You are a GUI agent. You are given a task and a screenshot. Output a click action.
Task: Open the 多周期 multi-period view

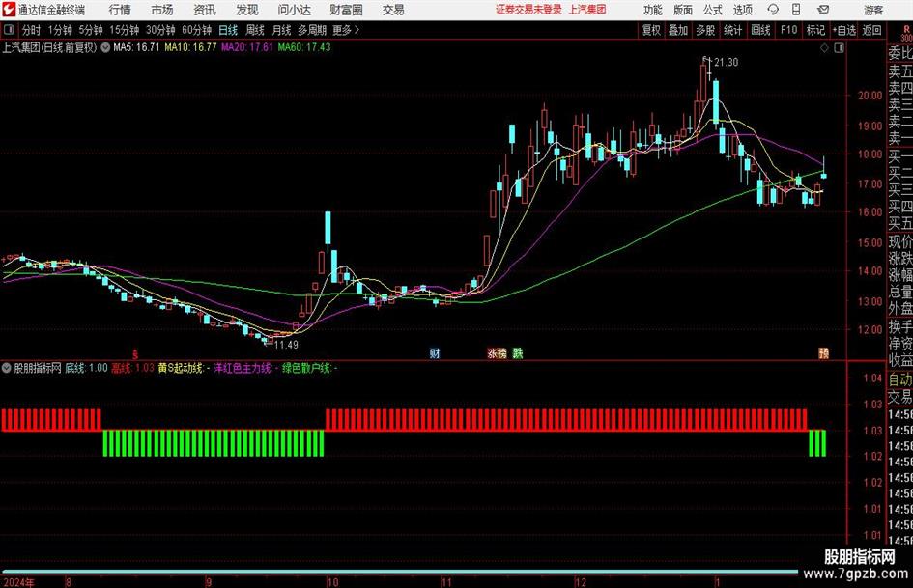coord(312,30)
